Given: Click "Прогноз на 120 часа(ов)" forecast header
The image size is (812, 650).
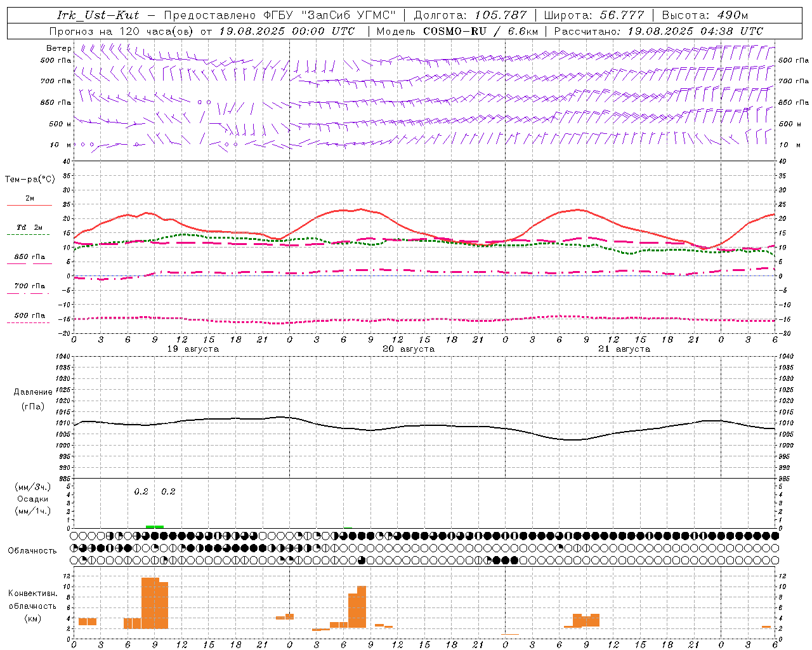Looking at the screenshot, I should (122, 31).
